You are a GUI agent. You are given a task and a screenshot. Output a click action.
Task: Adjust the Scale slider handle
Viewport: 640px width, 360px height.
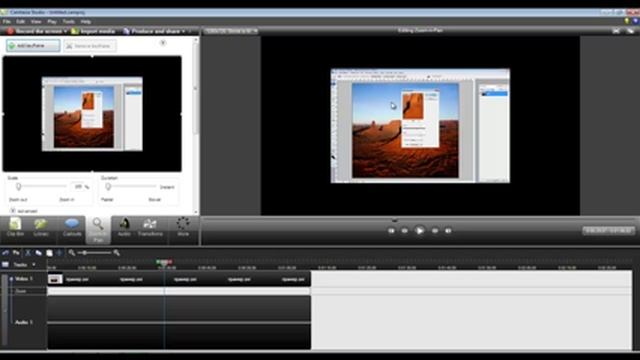18,187
